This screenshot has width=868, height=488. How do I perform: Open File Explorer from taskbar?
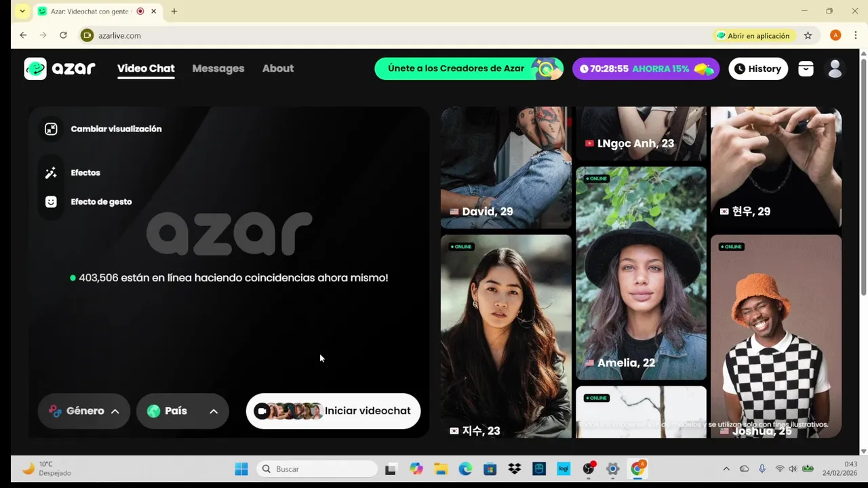point(440,469)
